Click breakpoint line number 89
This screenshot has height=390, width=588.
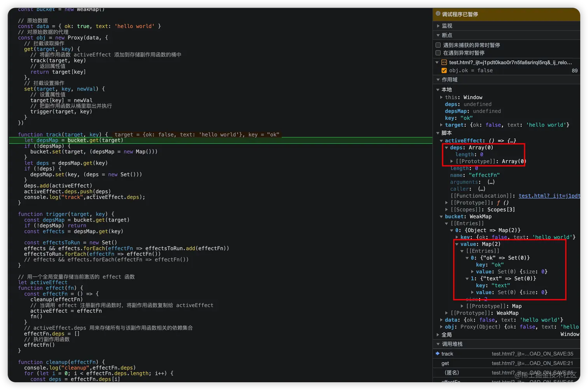574,70
